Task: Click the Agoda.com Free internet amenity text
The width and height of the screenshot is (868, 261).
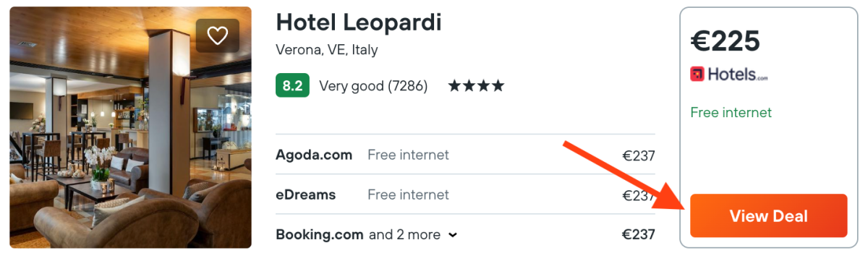Action: point(408,155)
